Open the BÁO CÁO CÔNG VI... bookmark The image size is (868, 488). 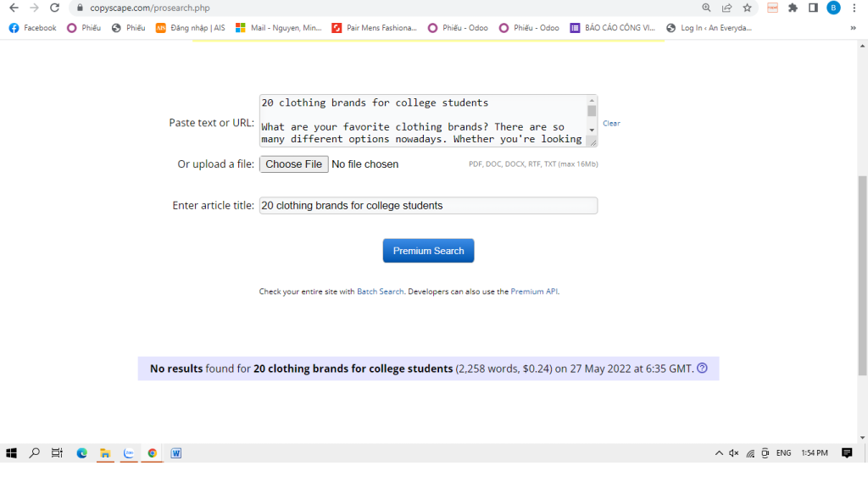point(613,28)
